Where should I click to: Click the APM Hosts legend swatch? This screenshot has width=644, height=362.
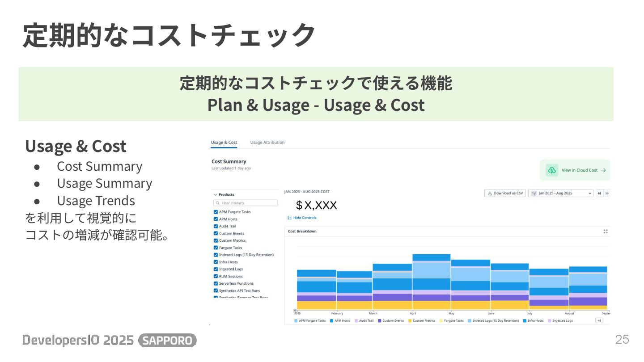click(x=332, y=321)
